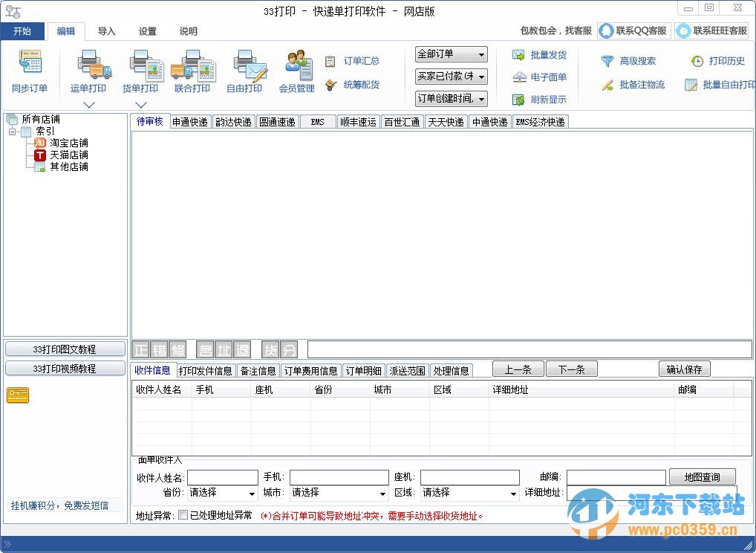Click the 确认保存 save button
The width and height of the screenshot is (756, 553).
tap(683, 369)
